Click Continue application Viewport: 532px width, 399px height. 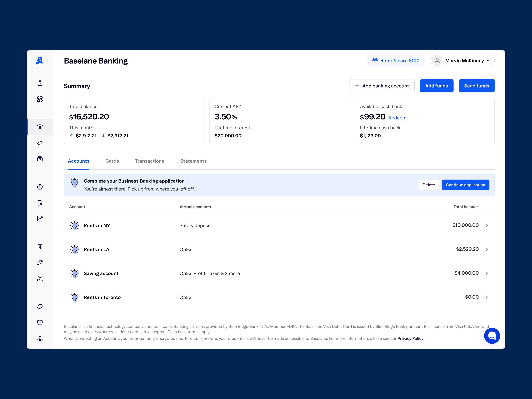coord(465,185)
